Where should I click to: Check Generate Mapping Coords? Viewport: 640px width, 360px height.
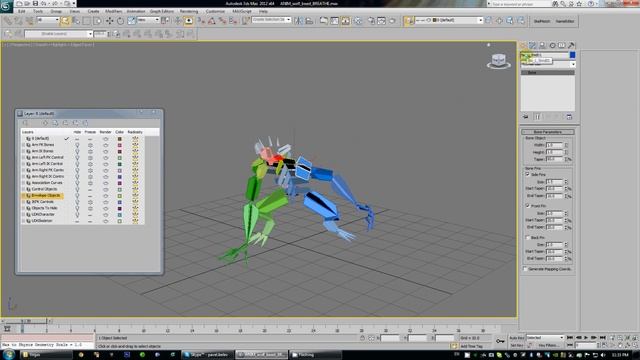525,269
